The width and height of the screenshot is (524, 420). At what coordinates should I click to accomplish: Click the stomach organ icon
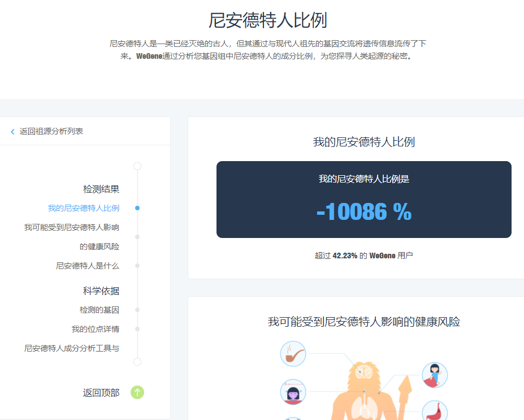[435, 410]
